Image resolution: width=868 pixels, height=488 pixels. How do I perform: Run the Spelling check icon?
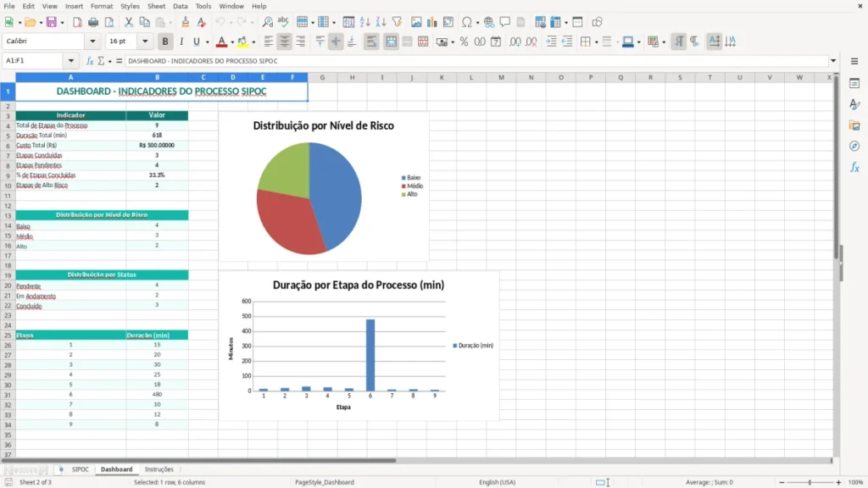283,22
